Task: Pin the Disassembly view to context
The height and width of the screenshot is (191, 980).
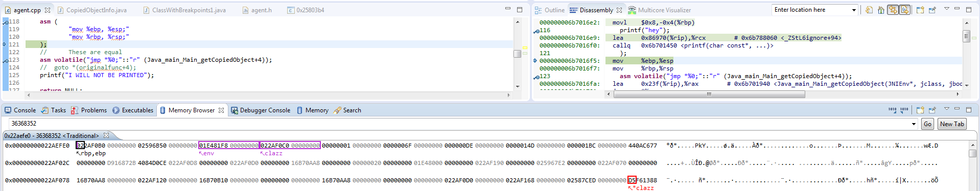Action: (932, 10)
